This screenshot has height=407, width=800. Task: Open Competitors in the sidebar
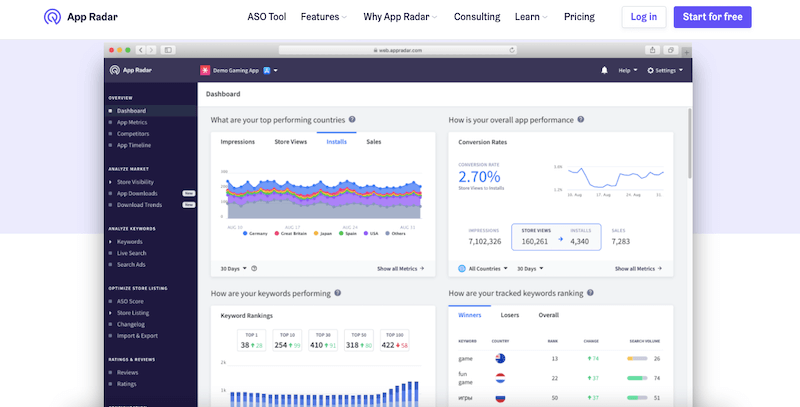coord(133,134)
